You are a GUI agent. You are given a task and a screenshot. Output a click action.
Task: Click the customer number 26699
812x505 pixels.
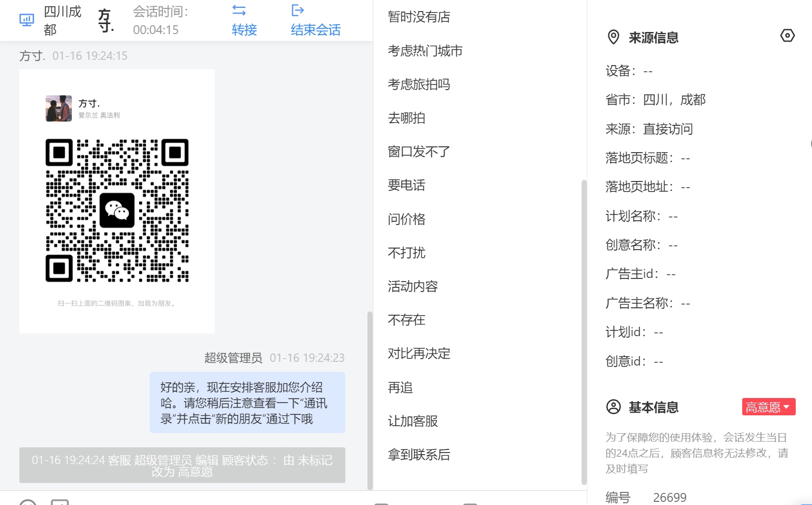click(670, 497)
